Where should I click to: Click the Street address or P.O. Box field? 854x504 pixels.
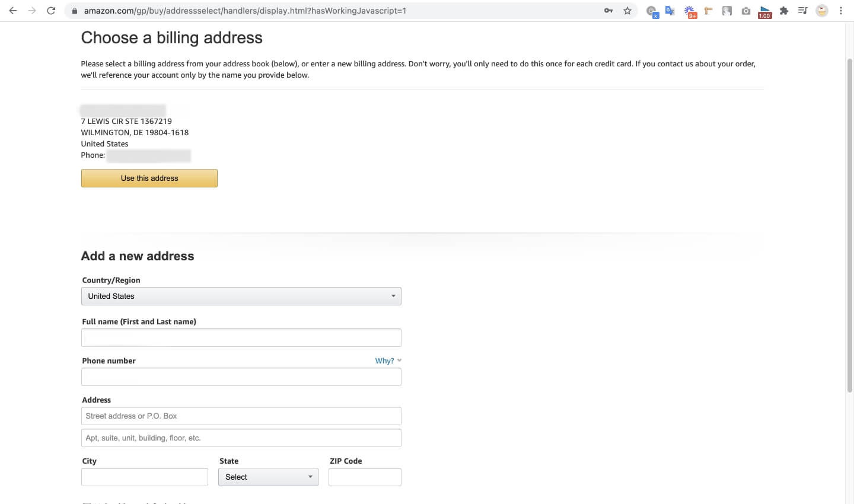pos(241,416)
